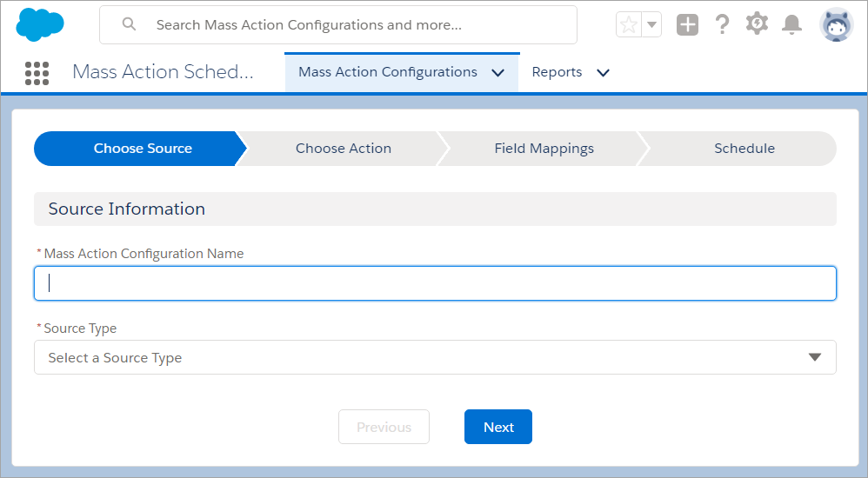Click the Mass Action Configuration Name label
The image size is (868, 478).
pos(144,254)
